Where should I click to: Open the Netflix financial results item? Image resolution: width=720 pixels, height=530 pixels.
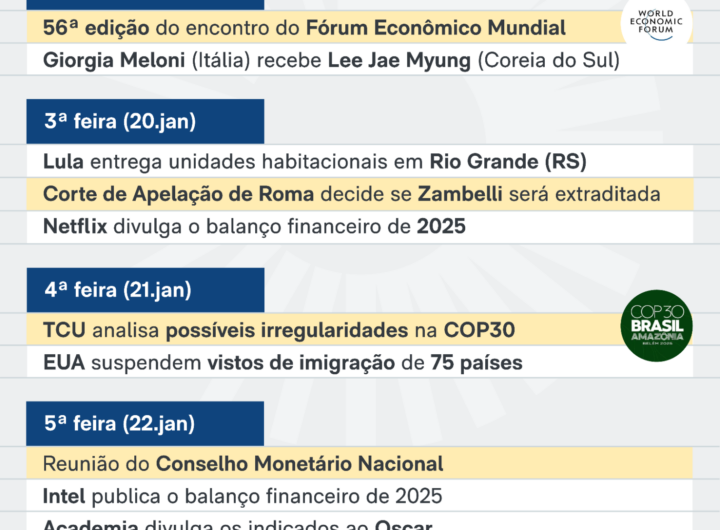[x=254, y=226]
